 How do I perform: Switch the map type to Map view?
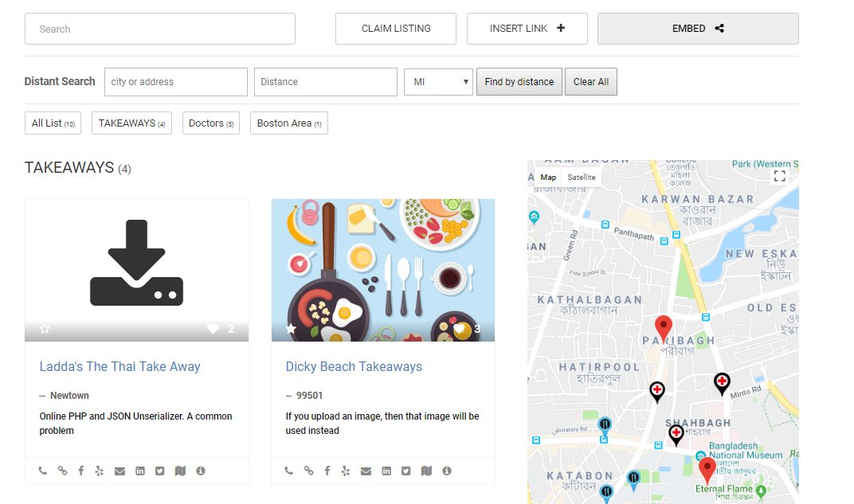point(548,178)
